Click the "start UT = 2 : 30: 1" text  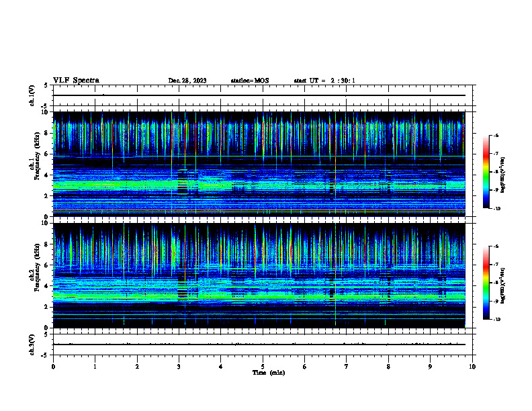324,81
